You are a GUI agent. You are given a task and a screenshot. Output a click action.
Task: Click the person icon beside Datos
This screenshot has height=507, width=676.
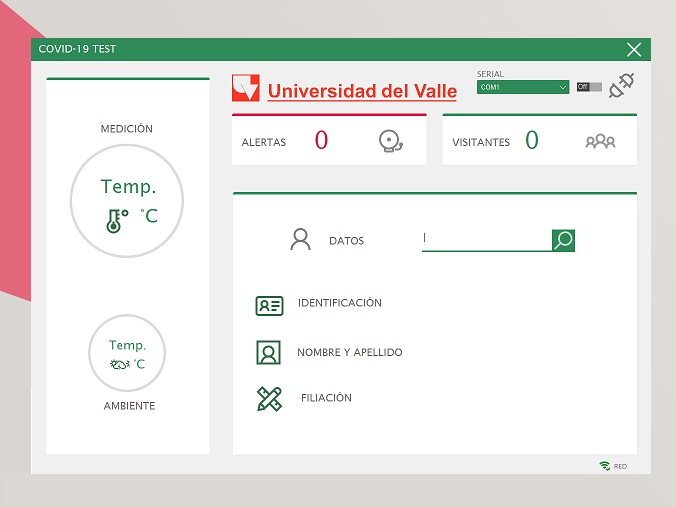tap(300, 240)
